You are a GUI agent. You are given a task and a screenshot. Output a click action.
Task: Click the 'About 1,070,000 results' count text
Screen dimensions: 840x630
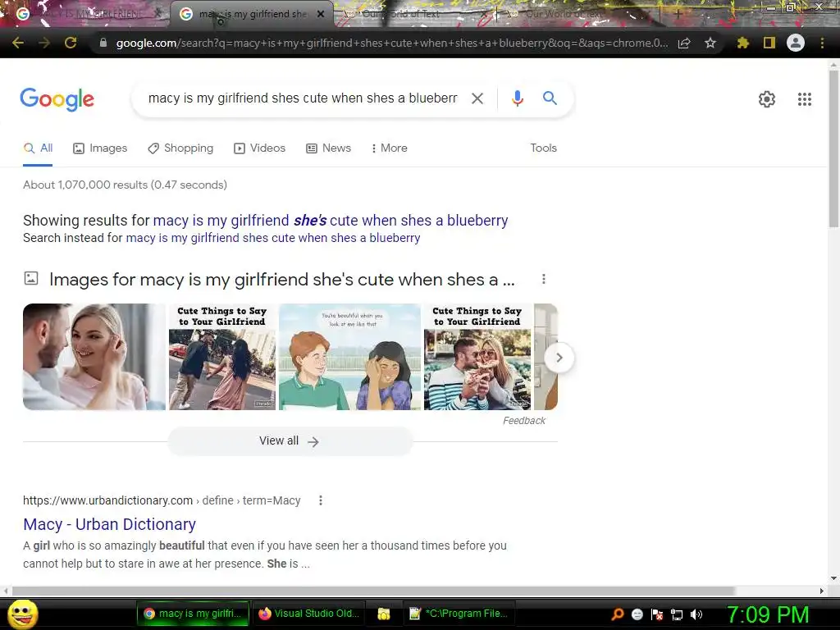tap(125, 185)
